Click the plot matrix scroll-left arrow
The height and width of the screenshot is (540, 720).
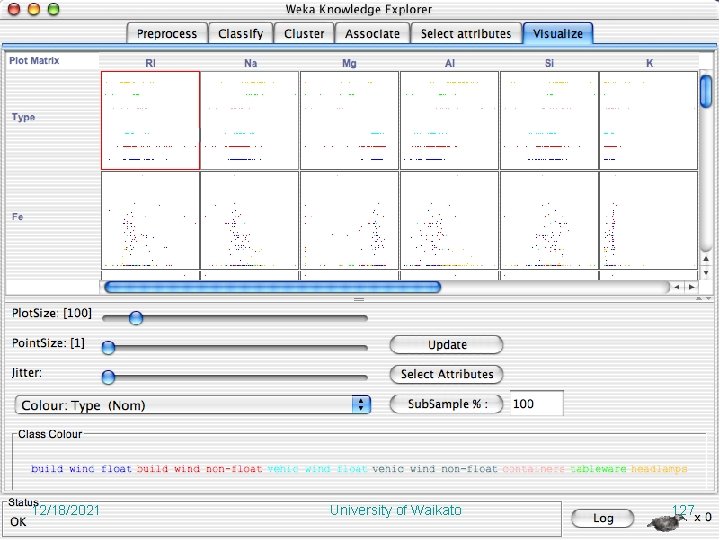point(676,287)
